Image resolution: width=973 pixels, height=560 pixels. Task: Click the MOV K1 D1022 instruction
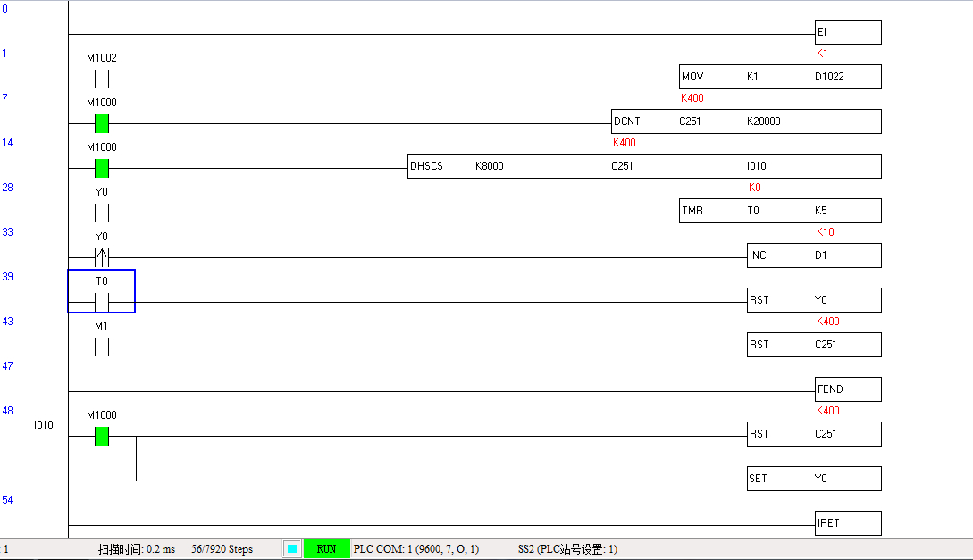click(x=779, y=77)
